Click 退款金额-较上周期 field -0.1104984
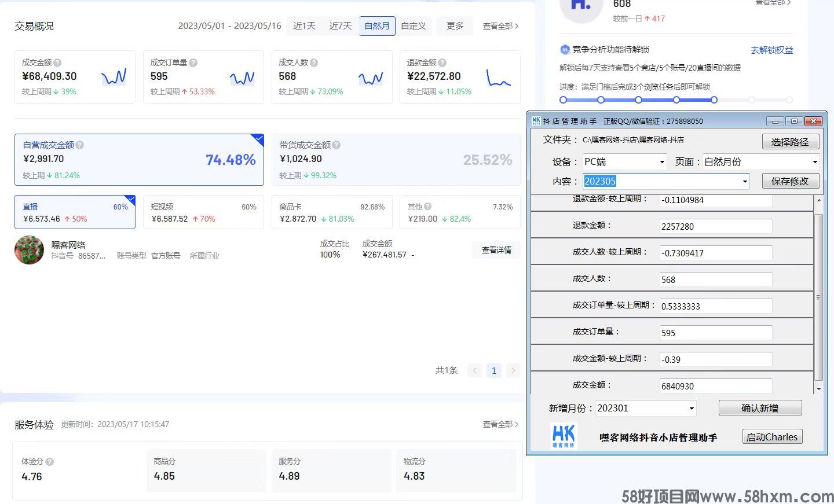834x504 pixels. point(716,200)
